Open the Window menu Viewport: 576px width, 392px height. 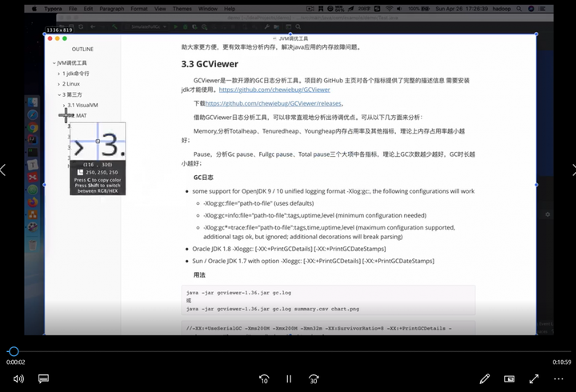[x=207, y=9]
